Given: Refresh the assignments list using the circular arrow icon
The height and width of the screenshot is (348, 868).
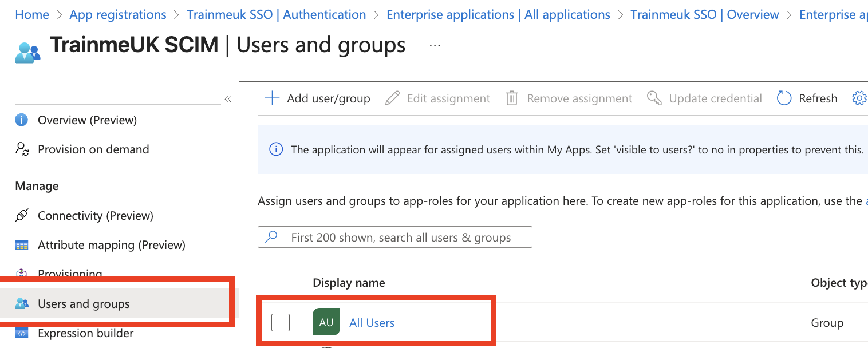Looking at the screenshot, I should tap(784, 98).
